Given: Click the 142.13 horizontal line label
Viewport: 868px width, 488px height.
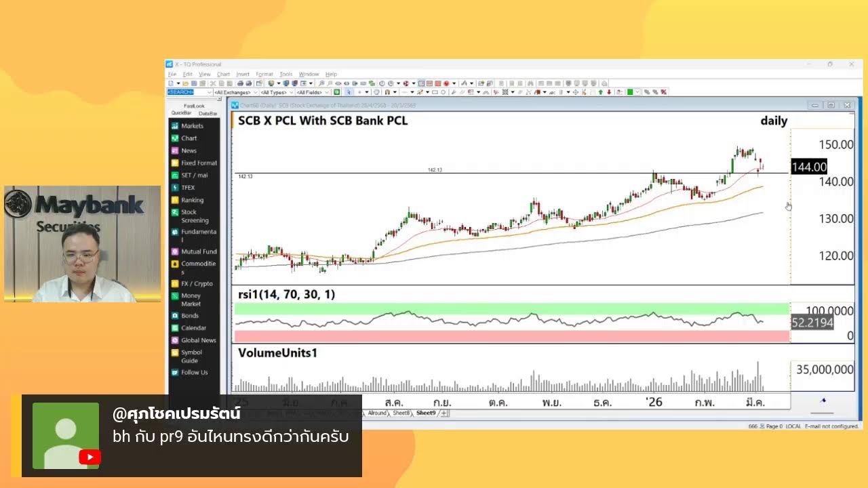Looking at the screenshot, I should (x=435, y=170).
